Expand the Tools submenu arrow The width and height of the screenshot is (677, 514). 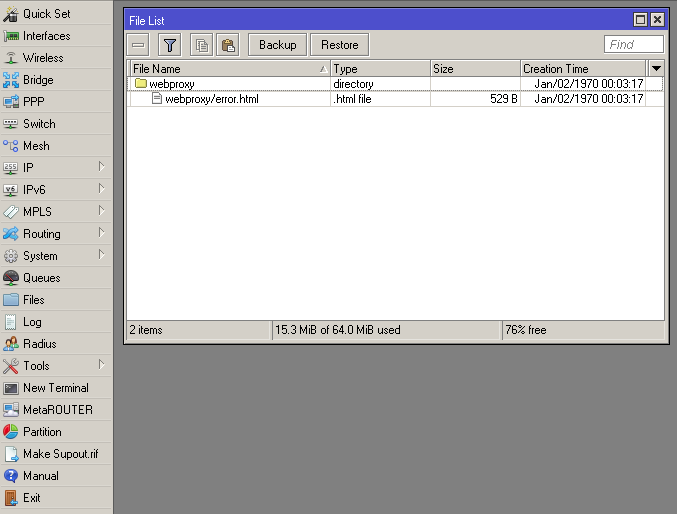point(101,365)
